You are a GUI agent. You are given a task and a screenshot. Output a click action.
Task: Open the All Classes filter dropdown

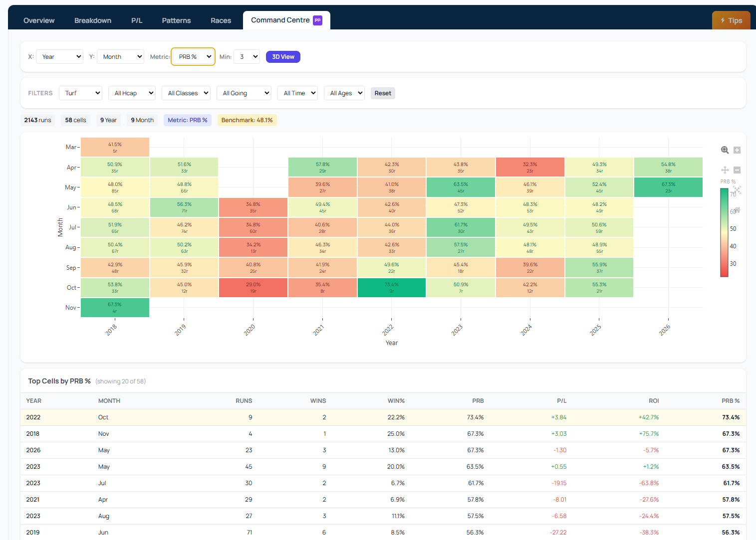click(x=186, y=93)
